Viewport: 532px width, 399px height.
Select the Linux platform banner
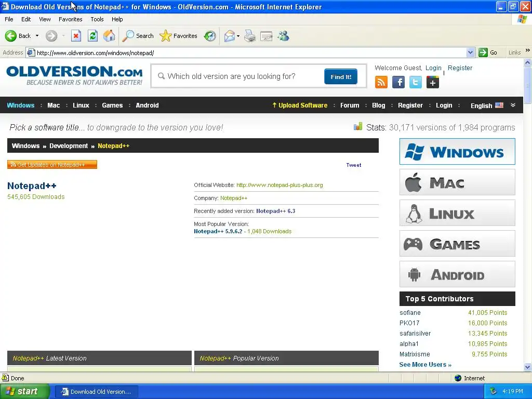pos(457,212)
